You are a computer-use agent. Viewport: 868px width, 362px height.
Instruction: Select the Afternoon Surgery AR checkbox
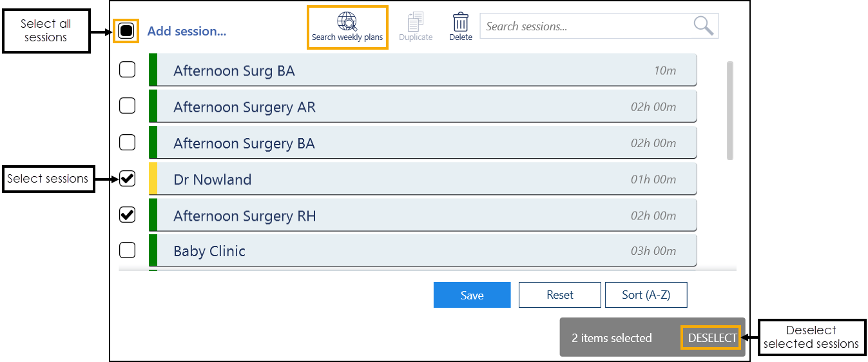128,105
